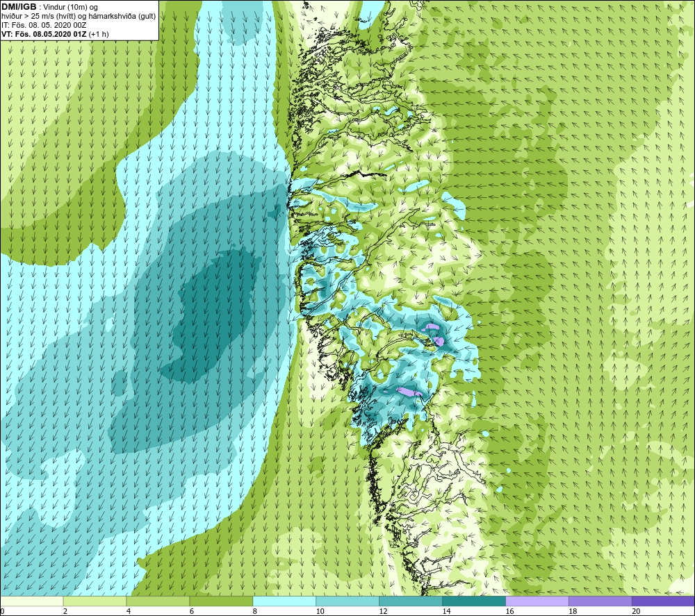Click the legend scale label "8"
The height and width of the screenshot is (616, 695).
[255, 612]
